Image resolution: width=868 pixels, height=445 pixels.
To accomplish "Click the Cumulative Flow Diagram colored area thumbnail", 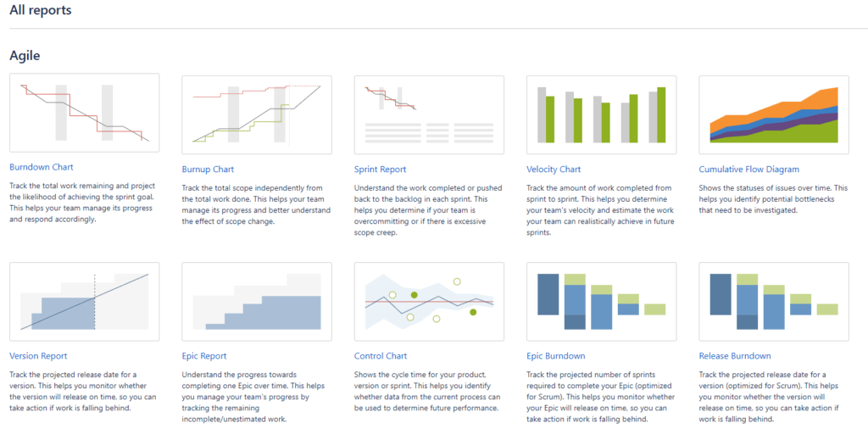I will [774, 114].
